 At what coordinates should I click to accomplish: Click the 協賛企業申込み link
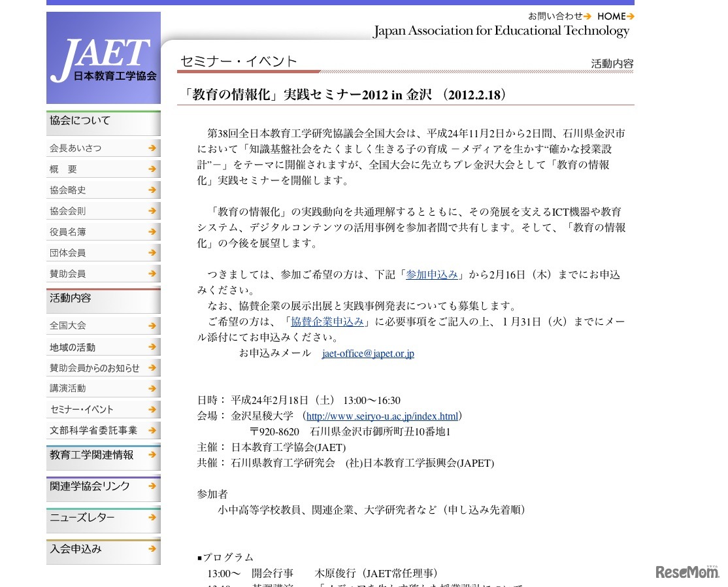[327, 322]
